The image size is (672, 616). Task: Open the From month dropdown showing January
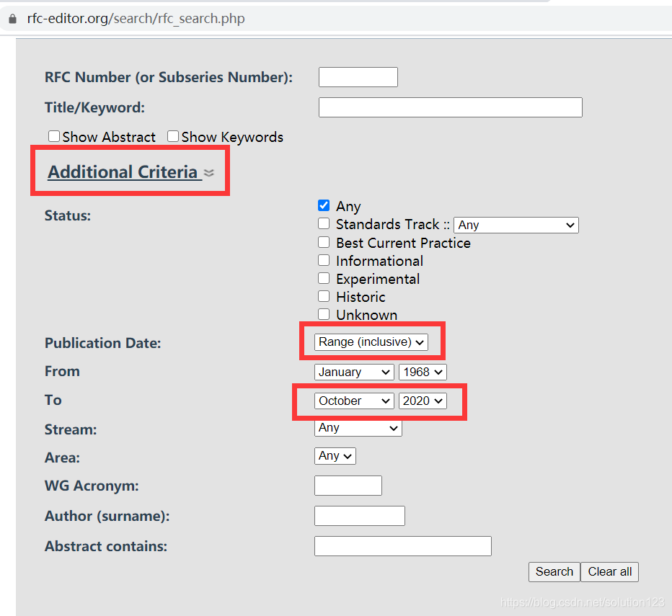[354, 372]
